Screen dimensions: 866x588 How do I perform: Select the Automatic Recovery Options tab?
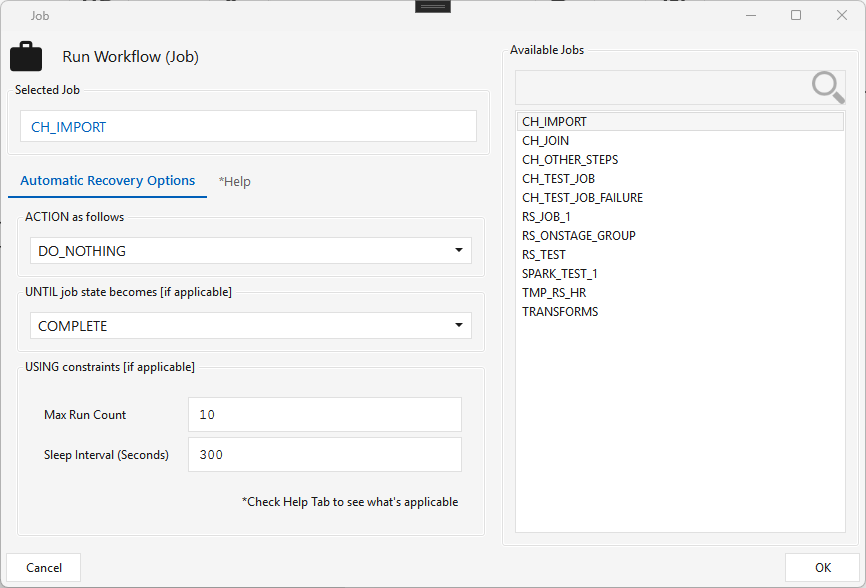click(x=108, y=181)
